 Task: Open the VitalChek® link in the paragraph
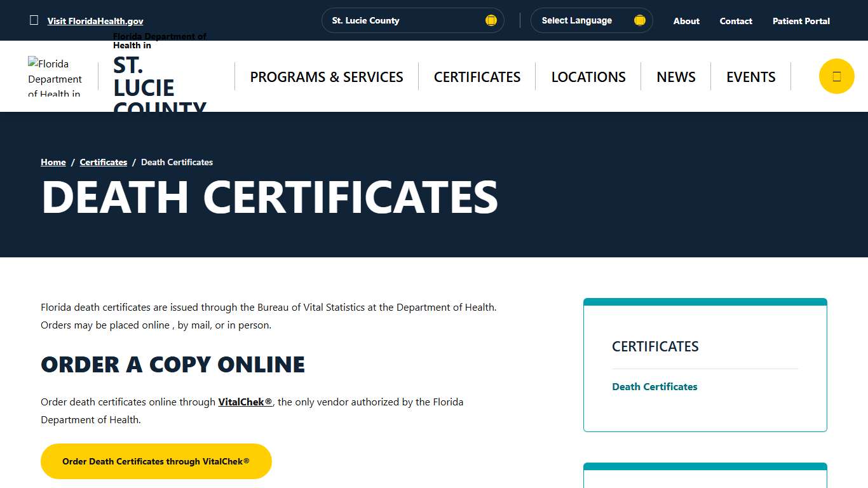244,402
